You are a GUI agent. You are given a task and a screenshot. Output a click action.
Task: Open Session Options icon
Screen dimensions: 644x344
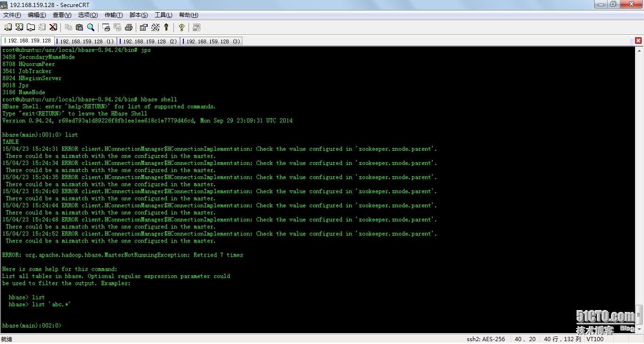pos(144,27)
